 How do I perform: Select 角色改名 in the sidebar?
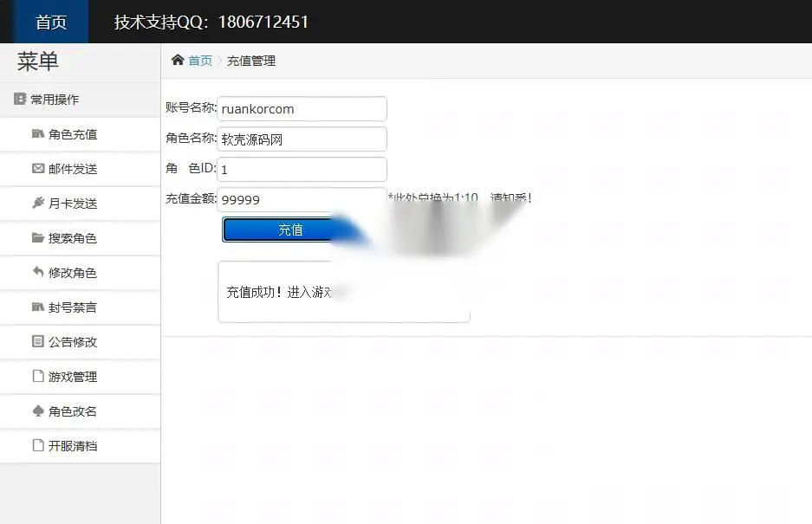point(81,411)
